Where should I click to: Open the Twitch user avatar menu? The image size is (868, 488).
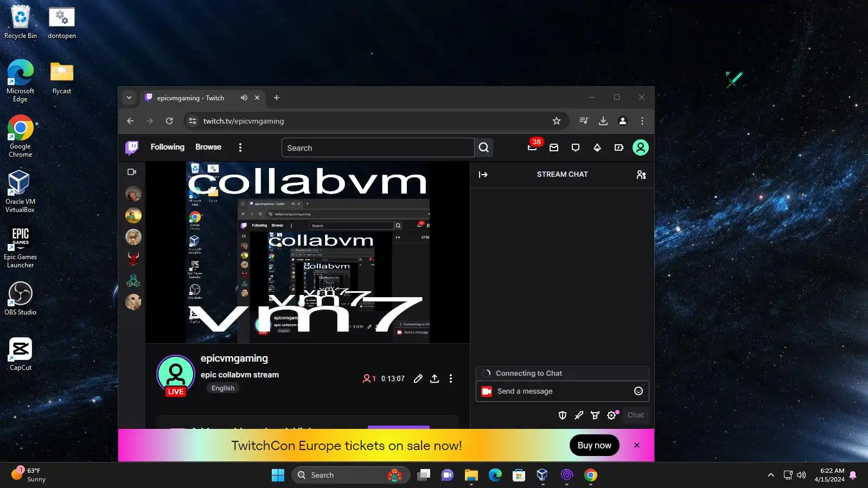pyautogui.click(x=641, y=147)
